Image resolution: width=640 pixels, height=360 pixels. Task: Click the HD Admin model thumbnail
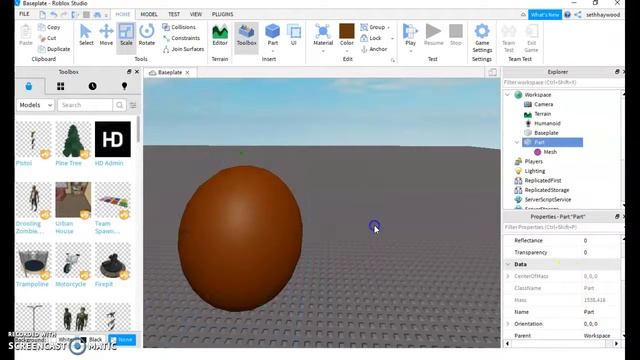113,139
